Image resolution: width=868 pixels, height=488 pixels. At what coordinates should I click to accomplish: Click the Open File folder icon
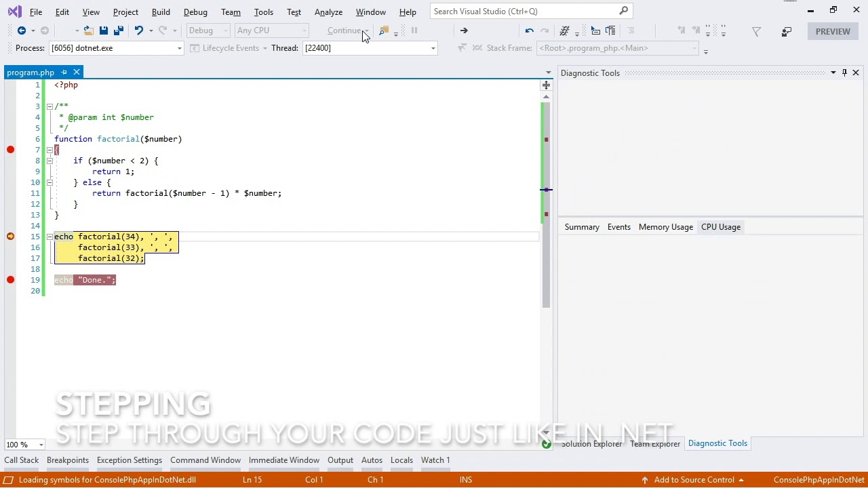click(x=89, y=30)
